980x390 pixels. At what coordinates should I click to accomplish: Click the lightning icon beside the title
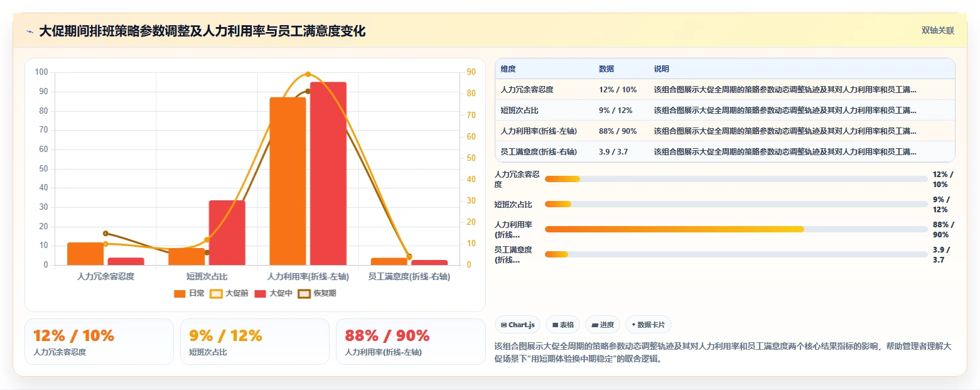[30, 31]
